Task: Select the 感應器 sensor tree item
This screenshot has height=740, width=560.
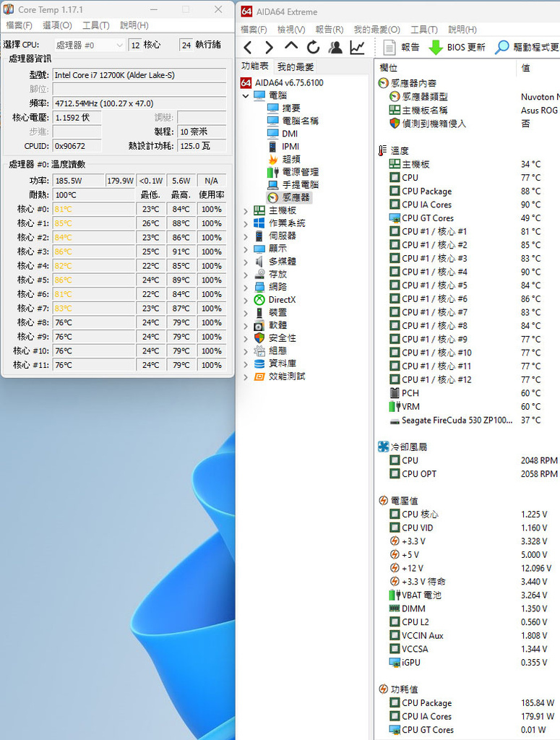Action: pyautogui.click(x=289, y=197)
